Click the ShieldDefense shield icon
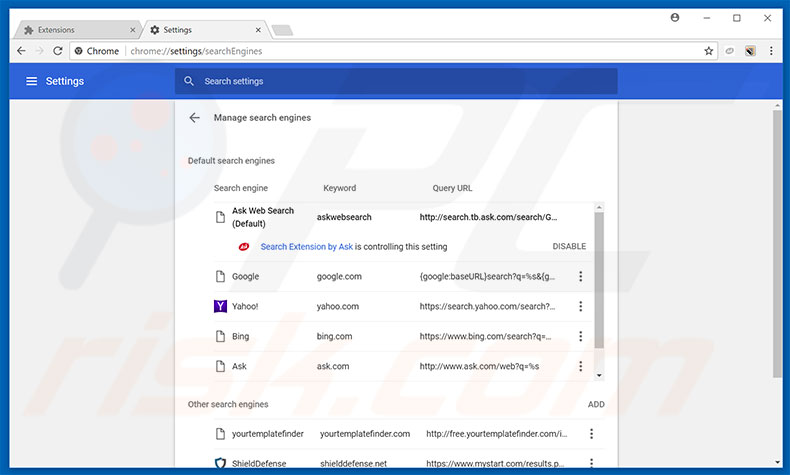 pos(220,463)
